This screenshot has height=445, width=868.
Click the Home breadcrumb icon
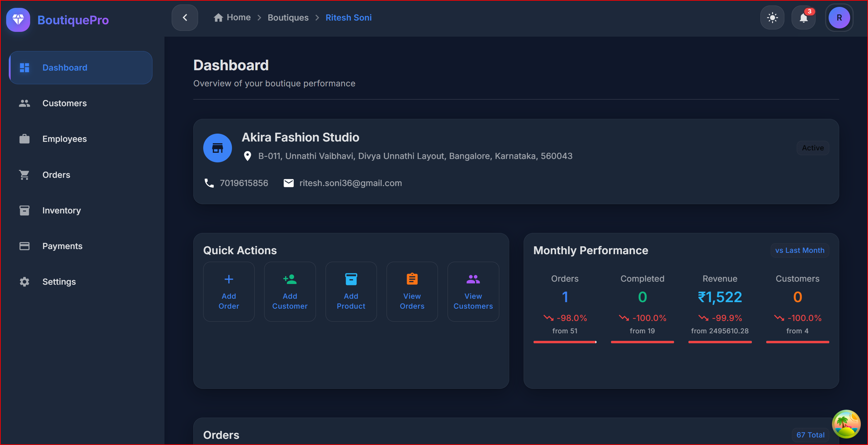point(218,17)
